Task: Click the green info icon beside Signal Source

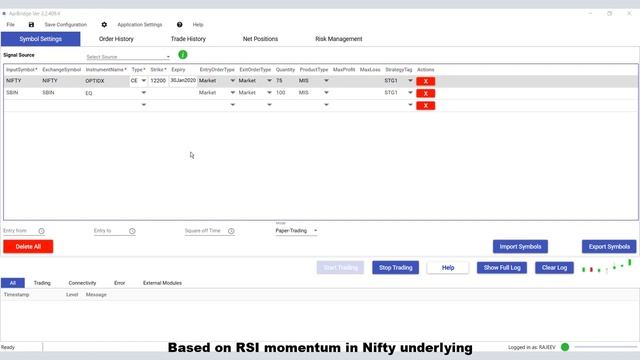Action: [x=183, y=54]
